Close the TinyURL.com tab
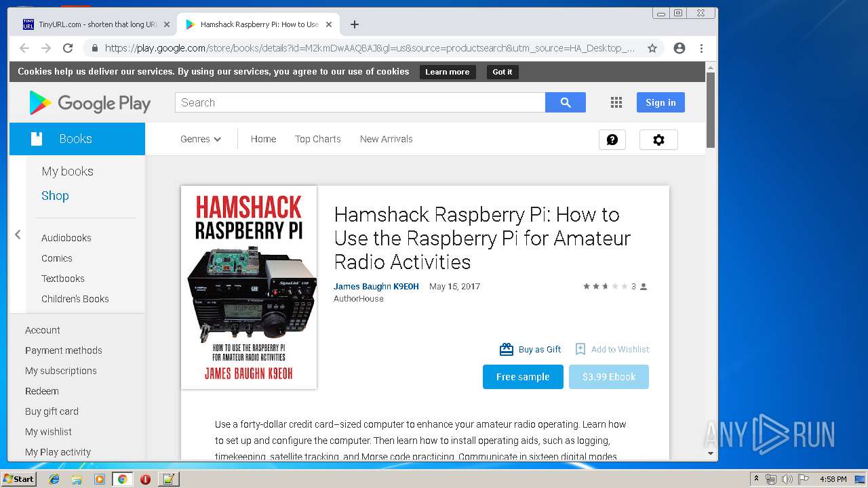 [x=166, y=24]
